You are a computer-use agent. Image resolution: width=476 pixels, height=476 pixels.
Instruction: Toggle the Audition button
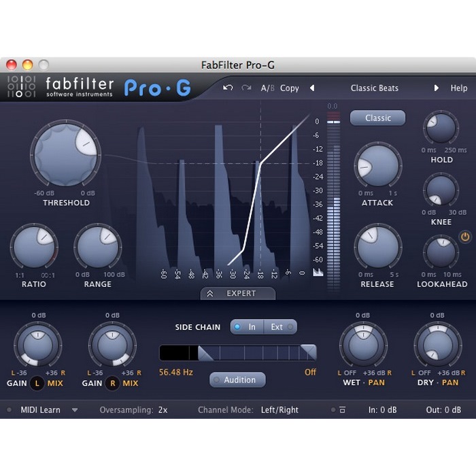coord(237,380)
